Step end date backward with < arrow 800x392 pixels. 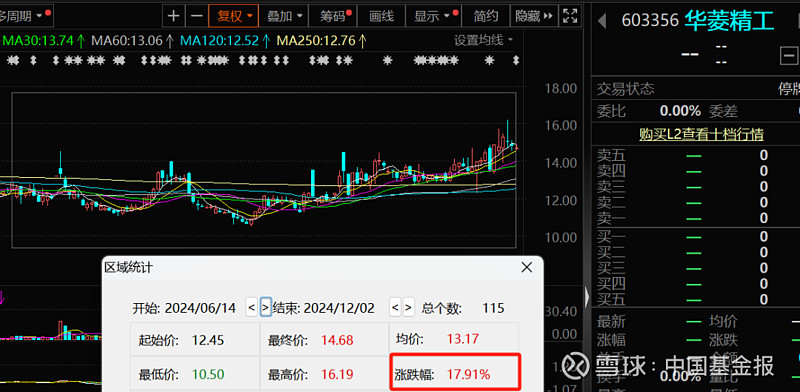pos(395,308)
